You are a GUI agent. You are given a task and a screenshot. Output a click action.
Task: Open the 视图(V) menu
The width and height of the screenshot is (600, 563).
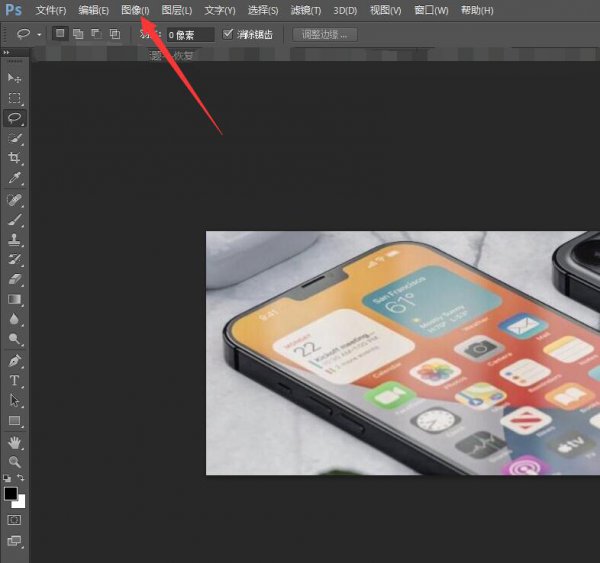386,10
